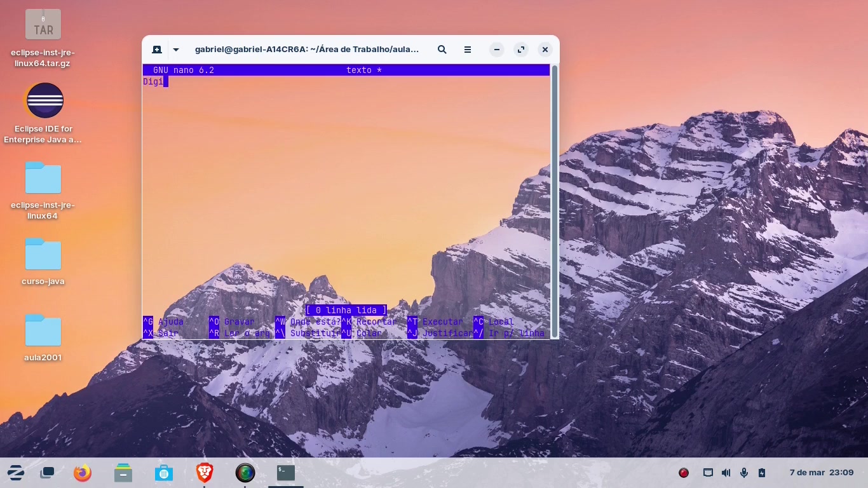Open the file manager from the taskbar
This screenshot has width=868, height=488.
(x=123, y=473)
